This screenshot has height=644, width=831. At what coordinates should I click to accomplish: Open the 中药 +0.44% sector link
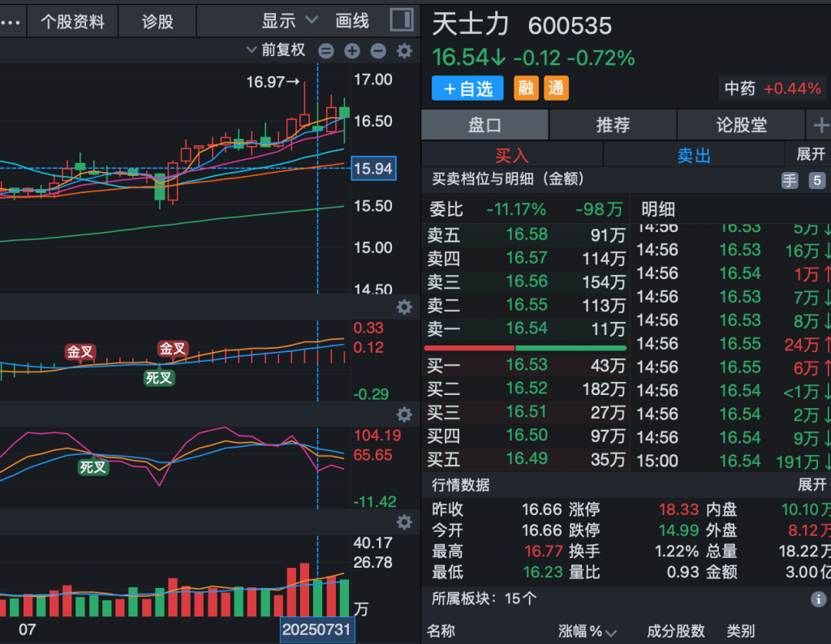[x=773, y=88]
